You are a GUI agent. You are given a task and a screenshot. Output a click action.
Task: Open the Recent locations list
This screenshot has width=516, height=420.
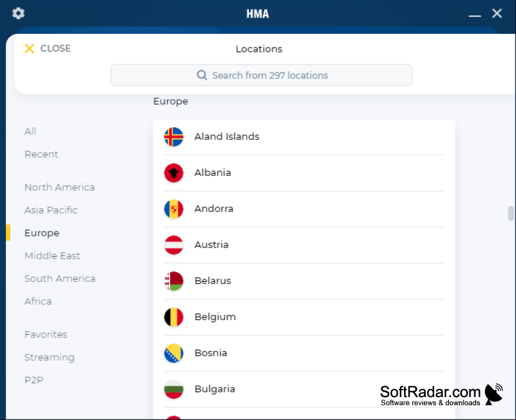[41, 154]
